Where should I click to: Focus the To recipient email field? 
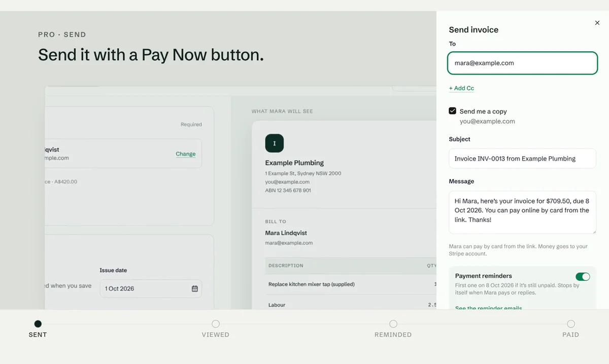coord(522,63)
